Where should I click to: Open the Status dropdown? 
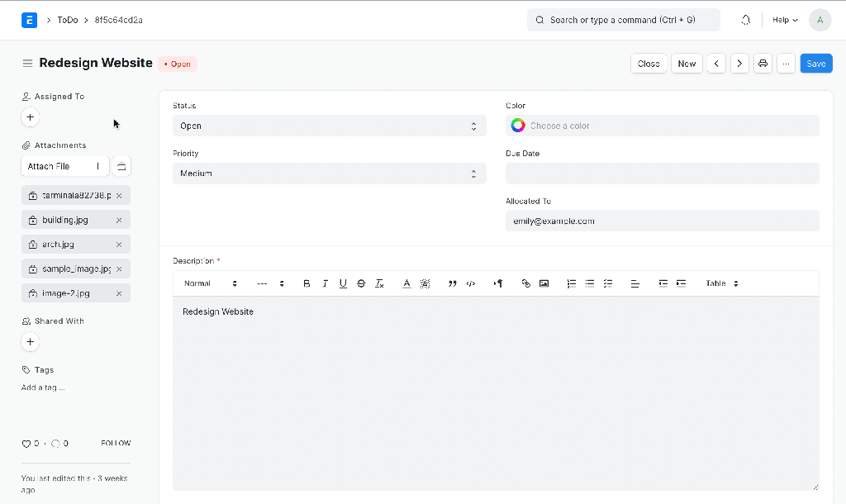(x=329, y=126)
